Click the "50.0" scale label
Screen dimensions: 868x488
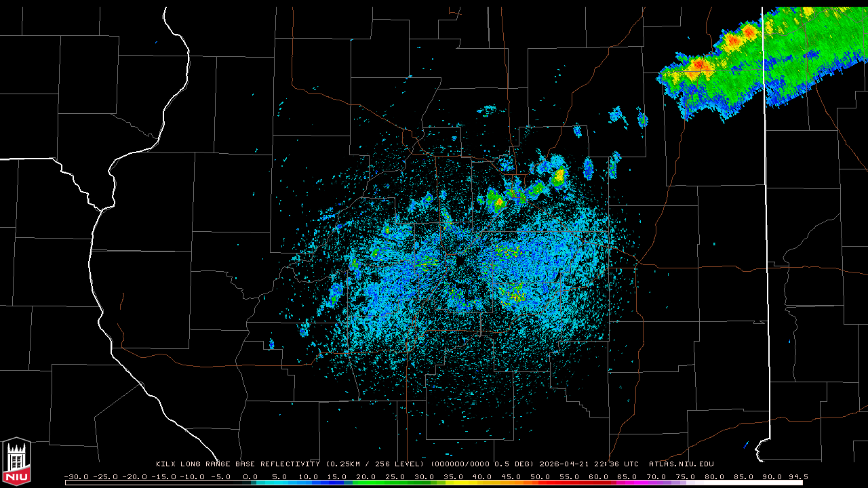click(x=539, y=476)
